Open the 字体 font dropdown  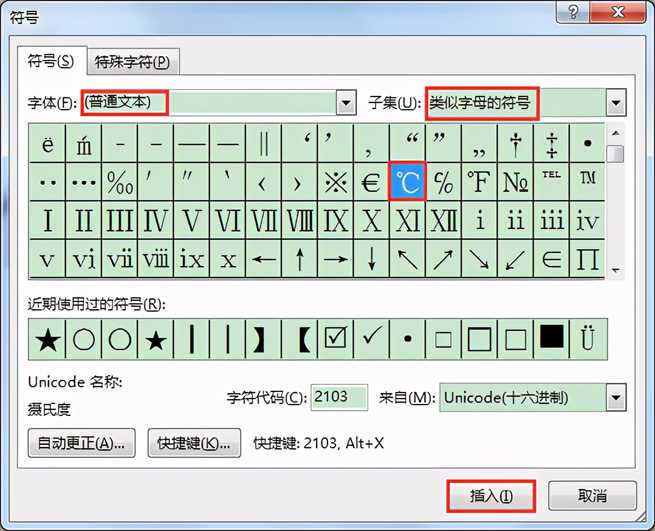(346, 102)
